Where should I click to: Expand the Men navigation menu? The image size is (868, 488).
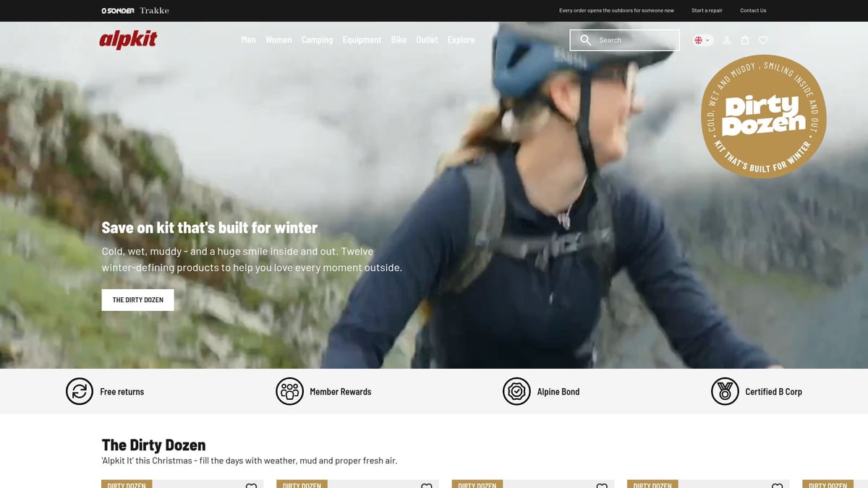click(x=248, y=40)
